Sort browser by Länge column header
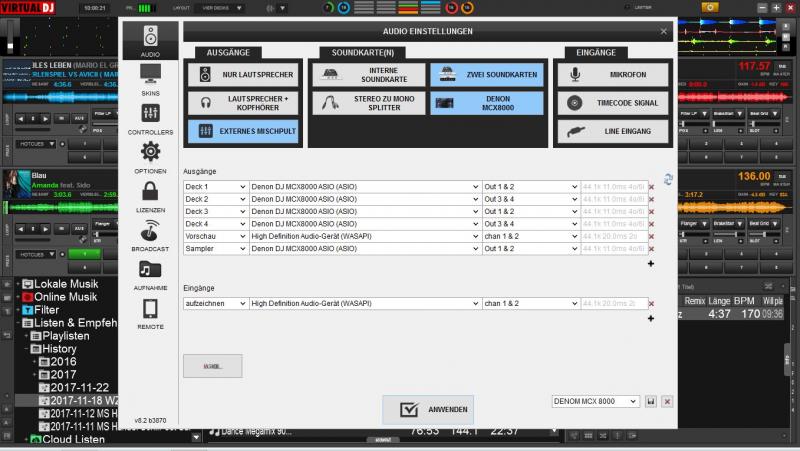Viewport: 800px width, 451px height. coord(719,301)
